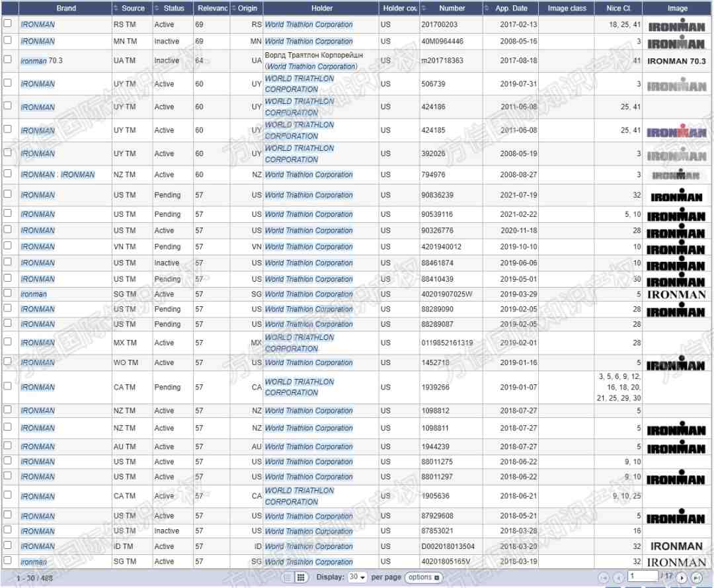
Task: Open holder link for number 1452718
Action: 309,362
